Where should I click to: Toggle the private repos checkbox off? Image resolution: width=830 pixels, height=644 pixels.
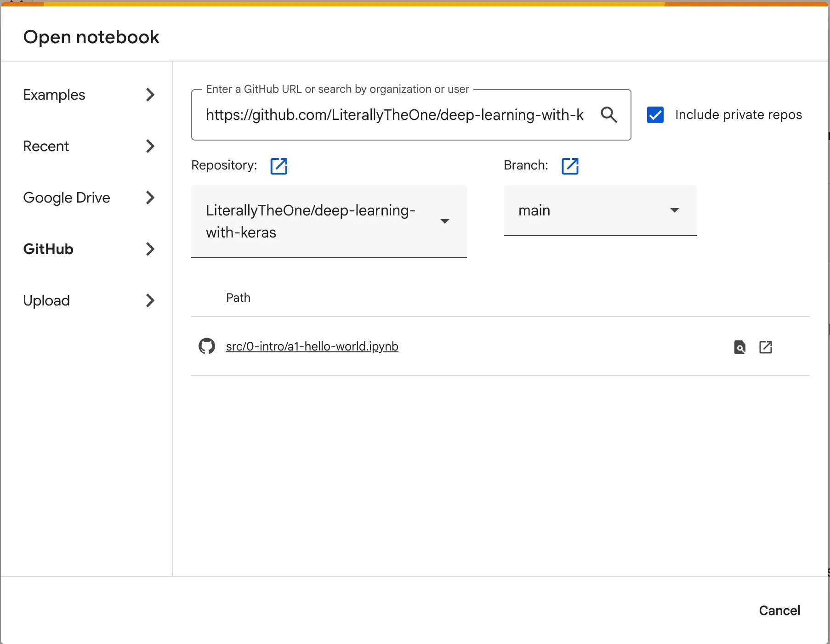pos(655,115)
